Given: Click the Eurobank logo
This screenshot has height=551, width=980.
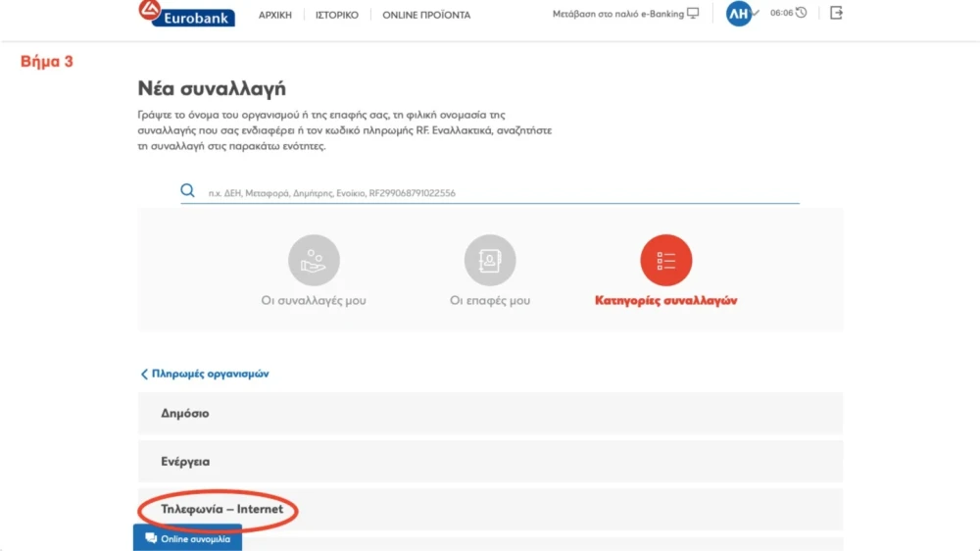Looking at the screenshot, I should point(186,14).
